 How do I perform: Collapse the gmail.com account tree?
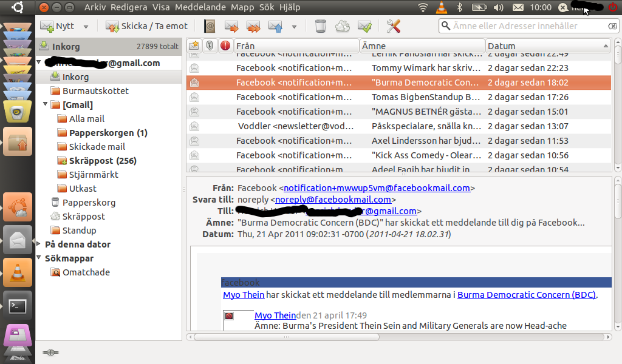coord(39,62)
